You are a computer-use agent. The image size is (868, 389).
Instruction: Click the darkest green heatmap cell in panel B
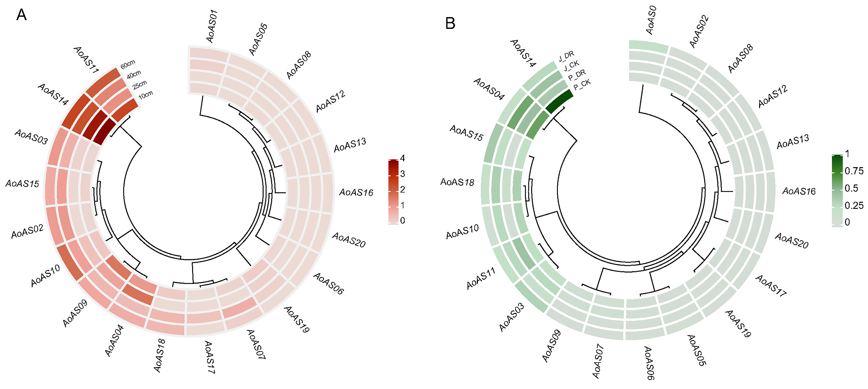pyautogui.click(x=559, y=102)
